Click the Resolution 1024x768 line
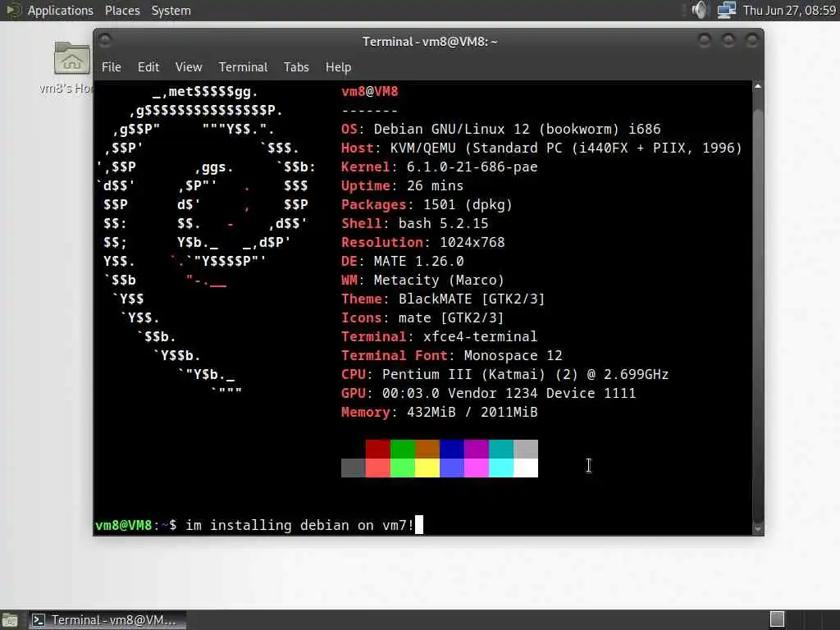 point(423,242)
